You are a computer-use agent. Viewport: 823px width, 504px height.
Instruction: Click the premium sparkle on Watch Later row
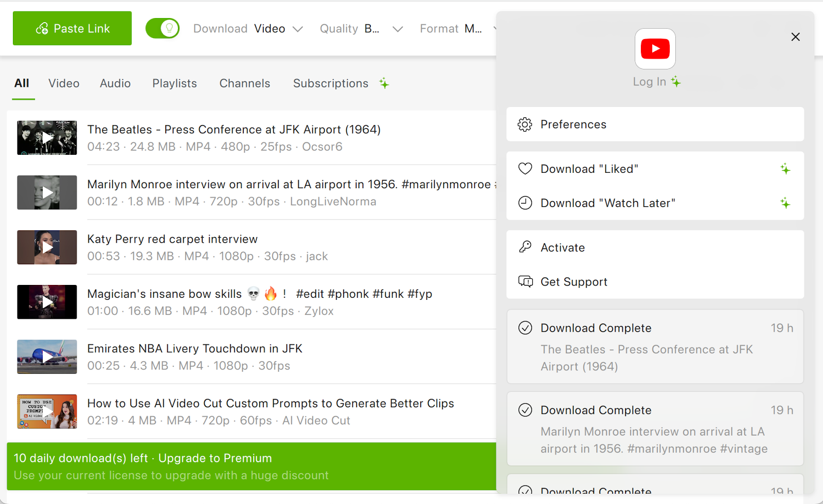(x=785, y=203)
